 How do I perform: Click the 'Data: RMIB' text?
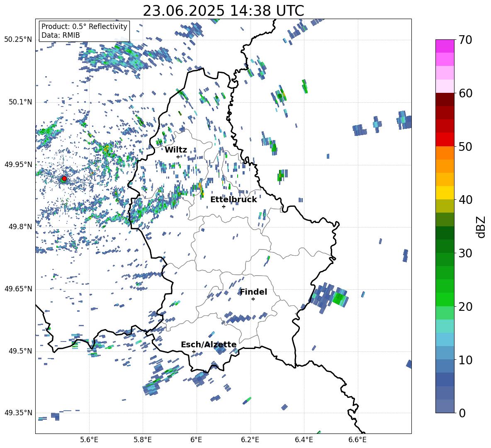61,35
